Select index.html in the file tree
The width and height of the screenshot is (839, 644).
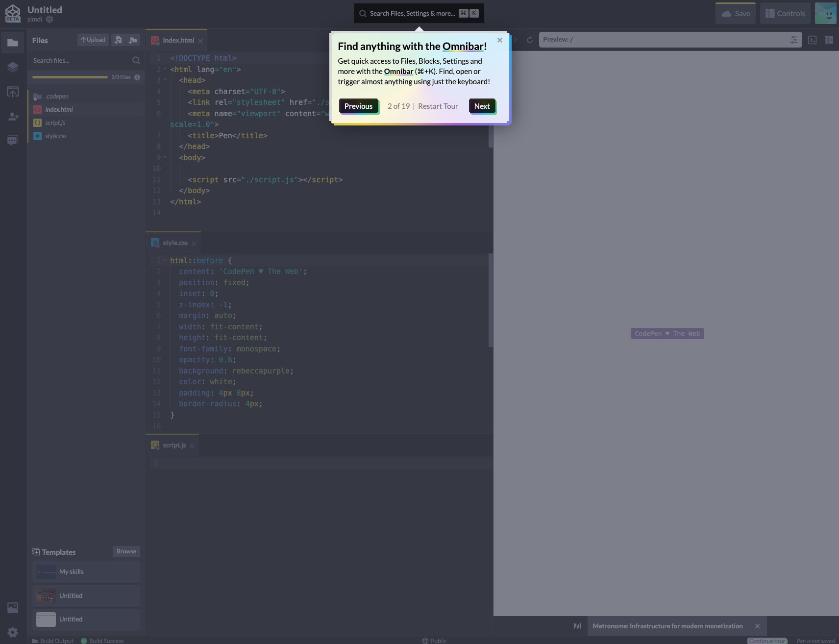(x=86, y=109)
